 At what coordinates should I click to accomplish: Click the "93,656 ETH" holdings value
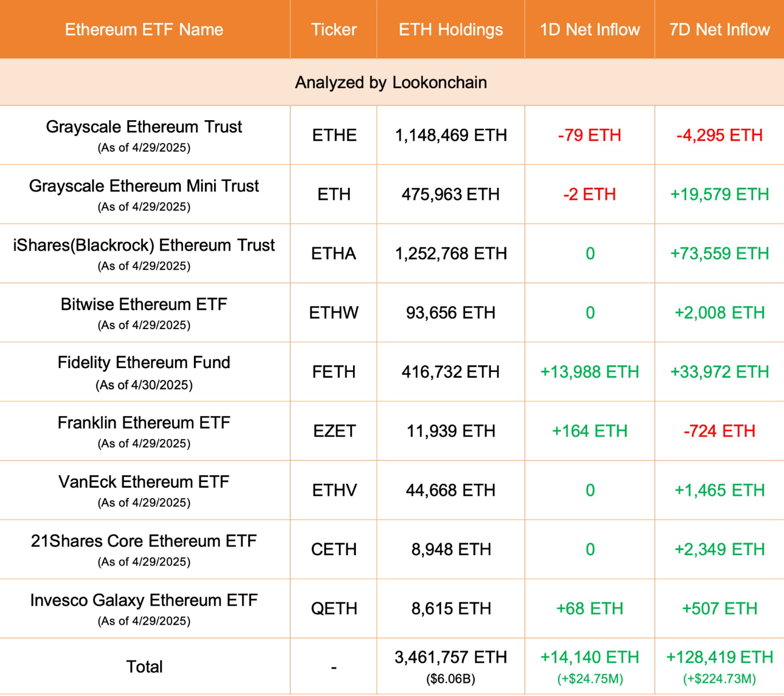click(451, 313)
